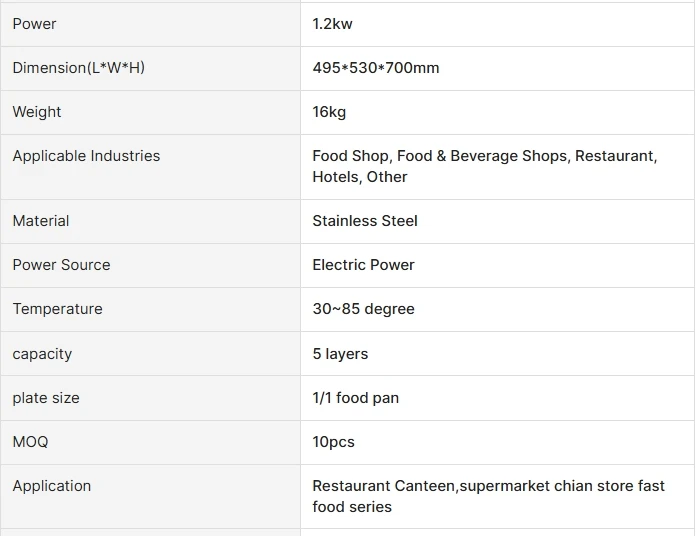Select the 30~85 degree value
The height and width of the screenshot is (536, 699).
point(363,309)
